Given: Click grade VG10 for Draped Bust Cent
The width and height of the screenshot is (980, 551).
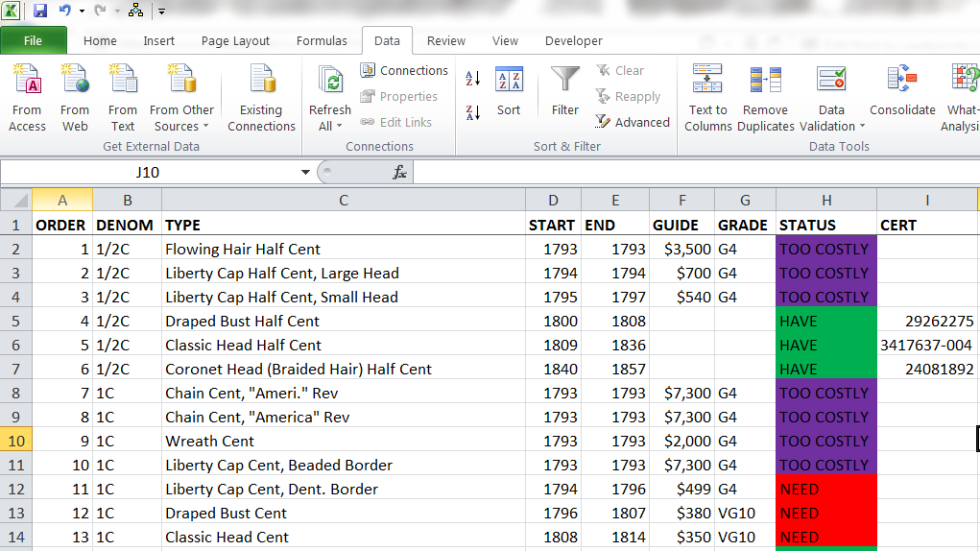Looking at the screenshot, I should click(745, 513).
